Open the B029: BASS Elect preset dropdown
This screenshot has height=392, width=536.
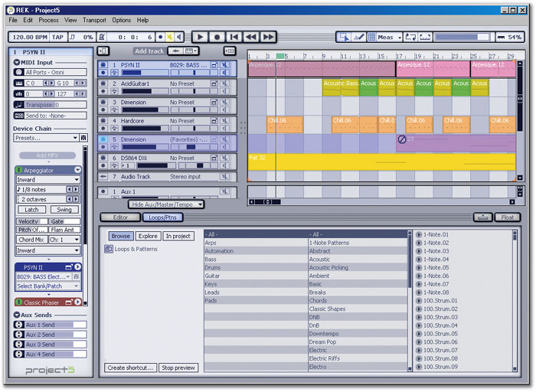pyautogui.click(x=44, y=276)
